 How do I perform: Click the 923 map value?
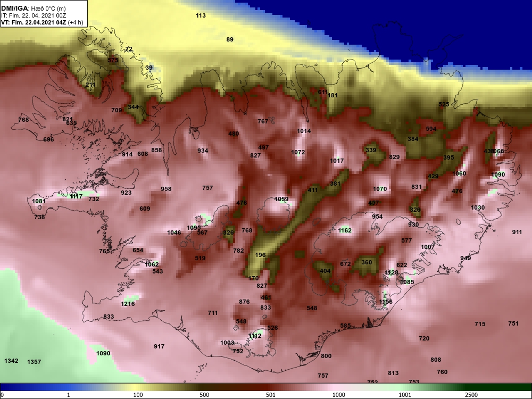[x=126, y=193]
